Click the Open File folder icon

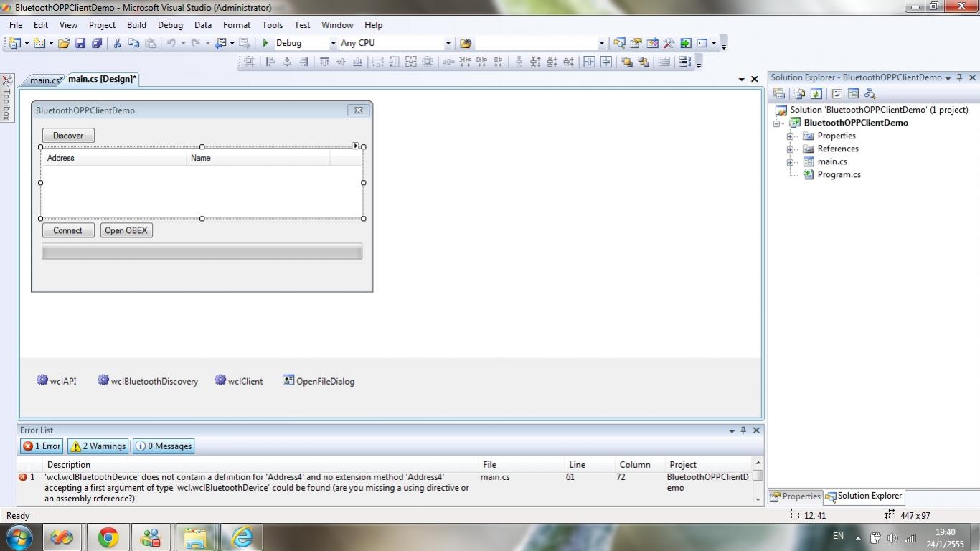[64, 43]
